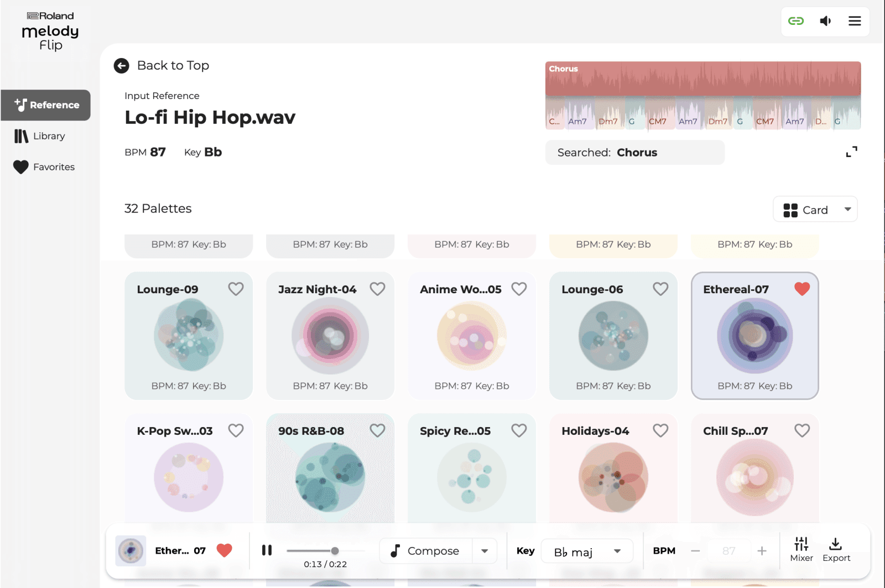Open the Reference section
The height and width of the screenshot is (588, 885).
point(46,105)
